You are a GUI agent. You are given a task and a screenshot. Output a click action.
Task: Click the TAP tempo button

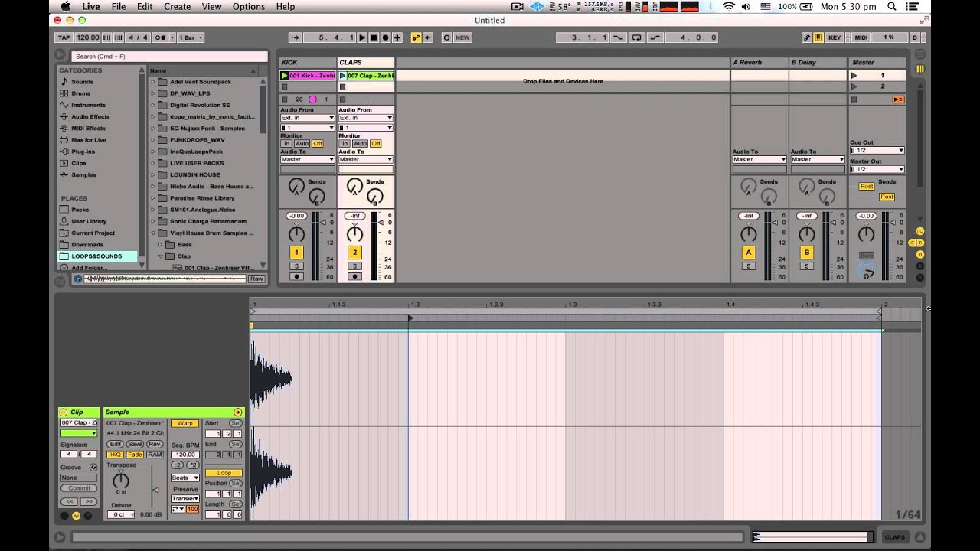(64, 37)
